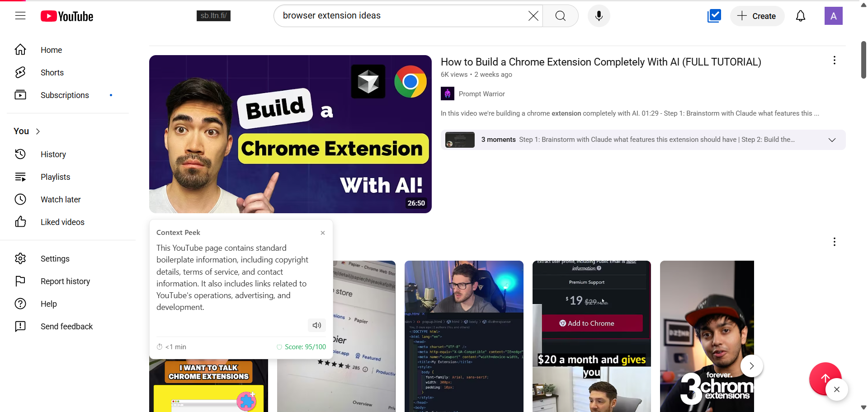Open the code editor short thumbnail
The height and width of the screenshot is (412, 868).
click(464, 336)
